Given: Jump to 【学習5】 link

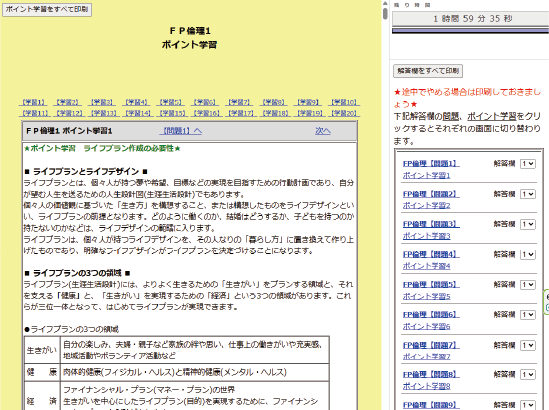Looking at the screenshot, I should pos(170,102).
